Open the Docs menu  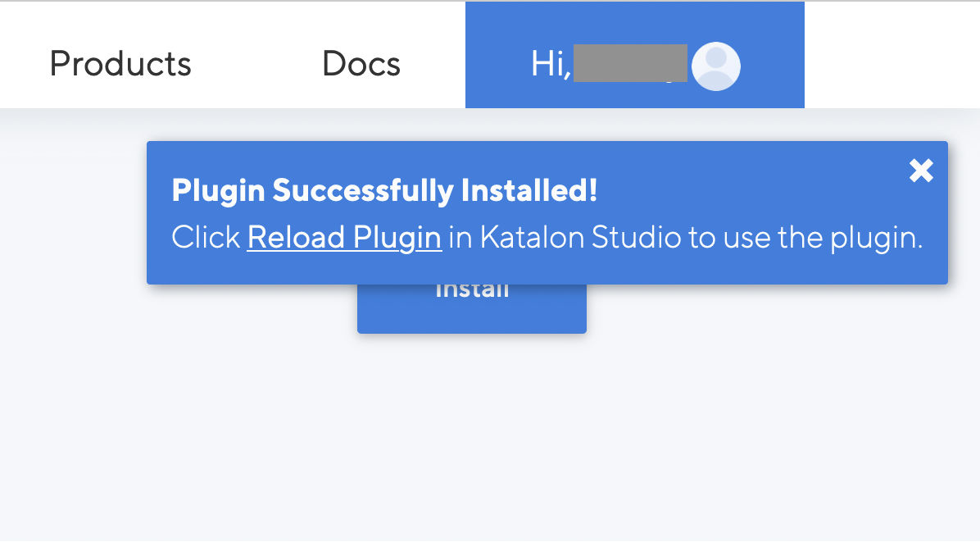361,64
